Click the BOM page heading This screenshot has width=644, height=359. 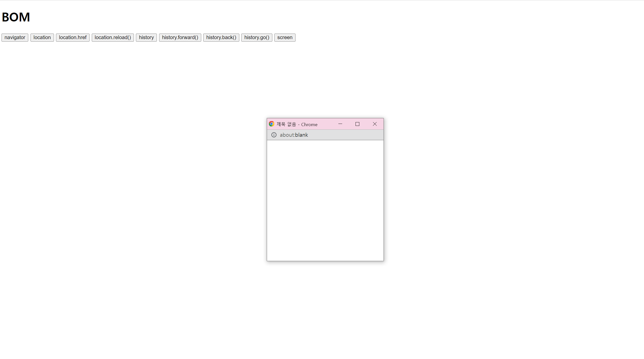16,17
